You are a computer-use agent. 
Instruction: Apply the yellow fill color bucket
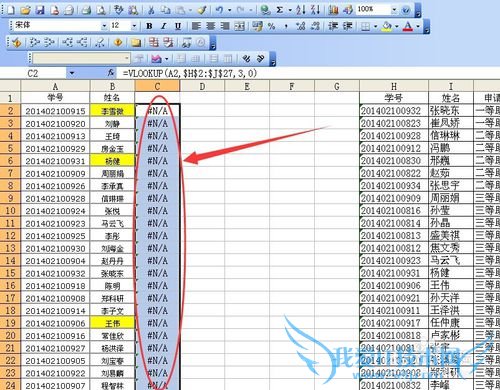coord(387,26)
